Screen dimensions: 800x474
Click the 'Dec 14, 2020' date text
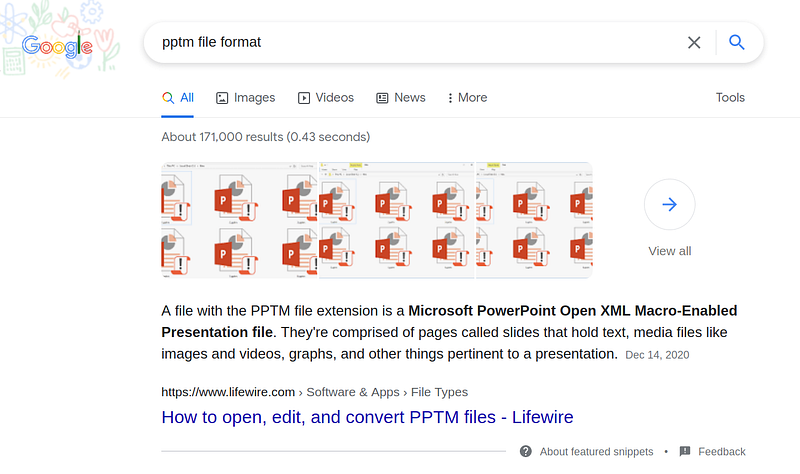[x=657, y=355]
